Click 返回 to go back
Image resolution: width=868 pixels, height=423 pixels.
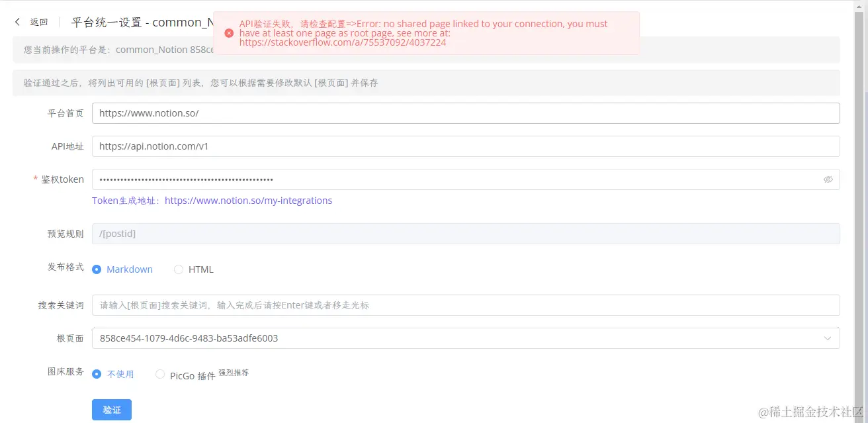[x=38, y=21]
